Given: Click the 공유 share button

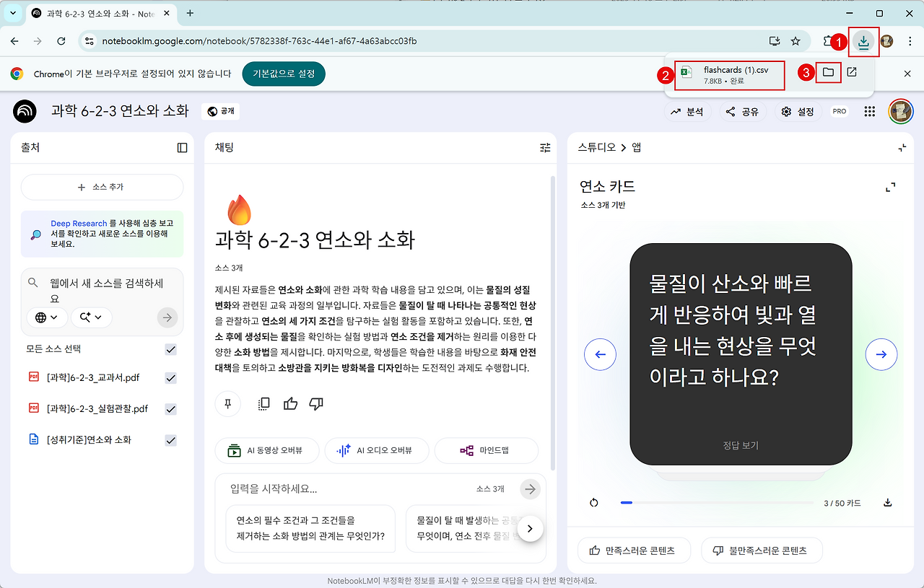Looking at the screenshot, I should click(742, 112).
